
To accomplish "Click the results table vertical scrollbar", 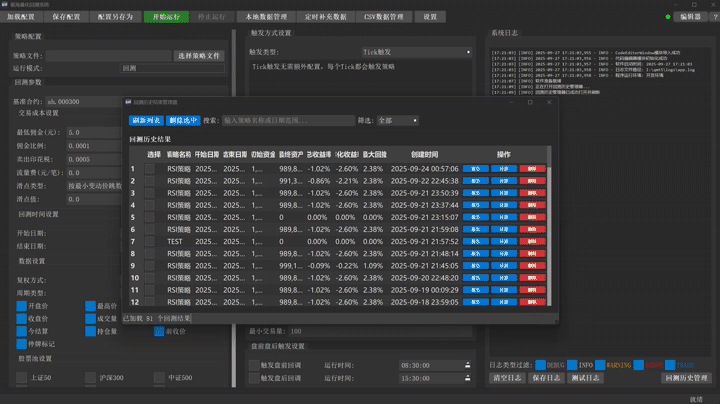I will pyautogui.click(x=547, y=232).
